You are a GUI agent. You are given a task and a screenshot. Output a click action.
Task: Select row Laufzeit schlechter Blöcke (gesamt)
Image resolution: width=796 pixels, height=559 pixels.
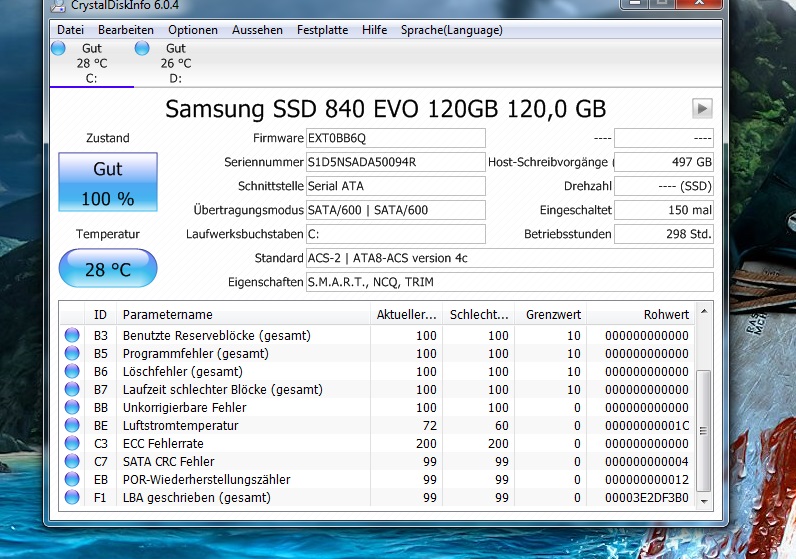377,389
